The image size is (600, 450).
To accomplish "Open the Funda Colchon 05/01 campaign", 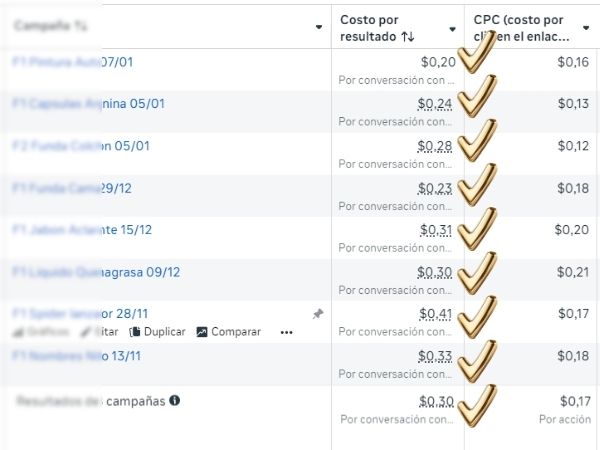I will point(80,146).
